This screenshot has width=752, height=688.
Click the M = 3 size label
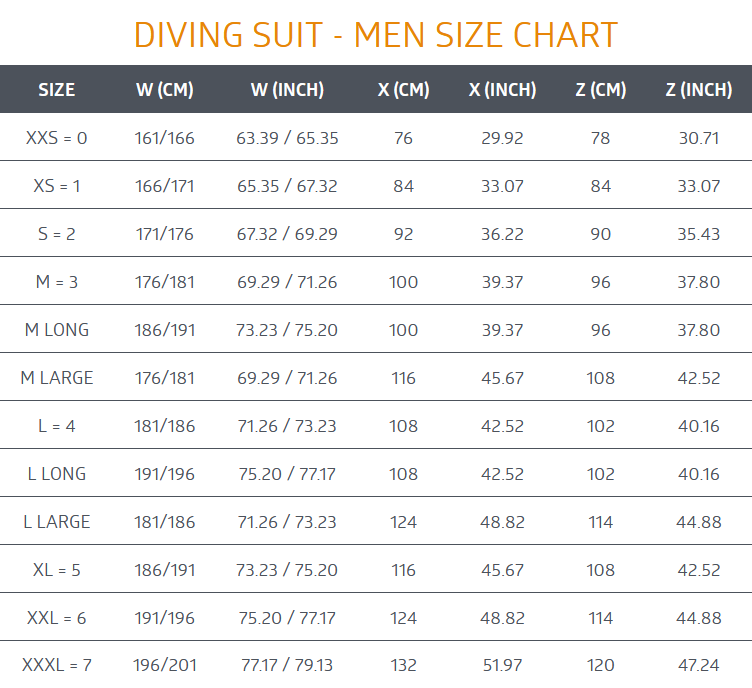coord(57,282)
